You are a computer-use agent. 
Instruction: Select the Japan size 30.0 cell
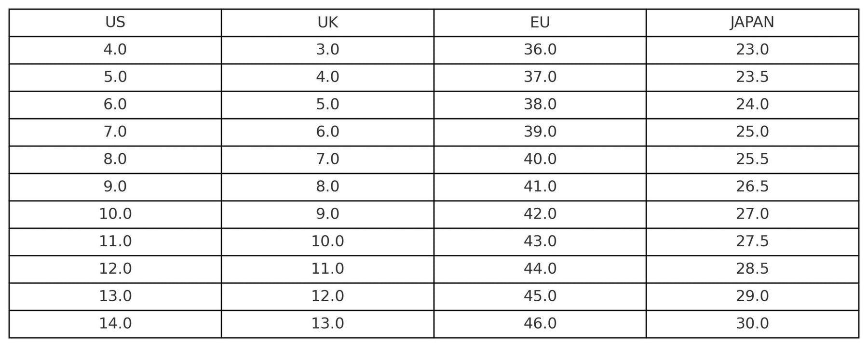point(752,324)
